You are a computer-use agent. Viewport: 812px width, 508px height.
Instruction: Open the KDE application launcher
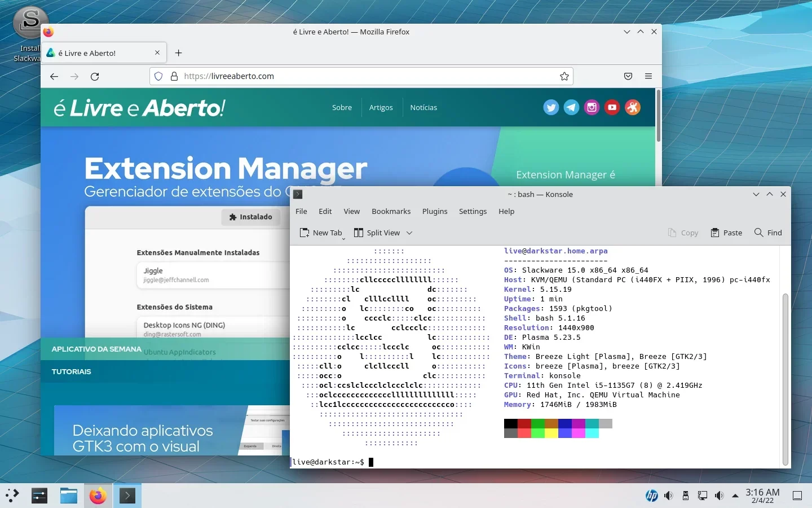(12, 496)
